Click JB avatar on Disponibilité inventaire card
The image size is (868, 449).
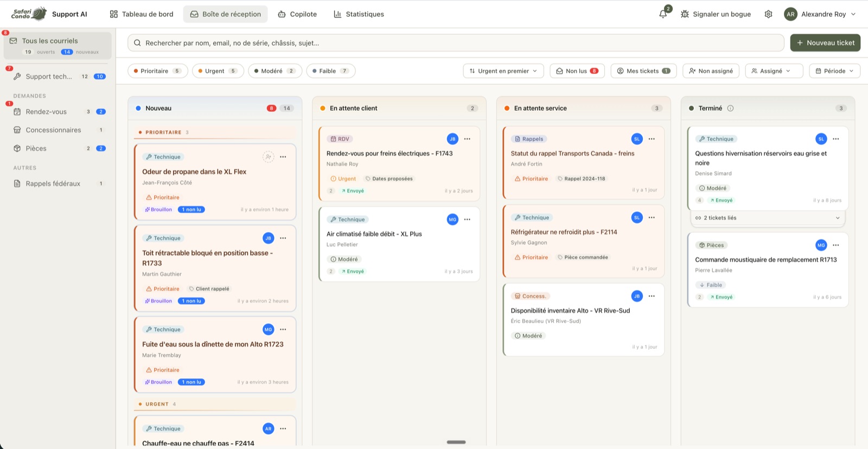[x=637, y=296]
